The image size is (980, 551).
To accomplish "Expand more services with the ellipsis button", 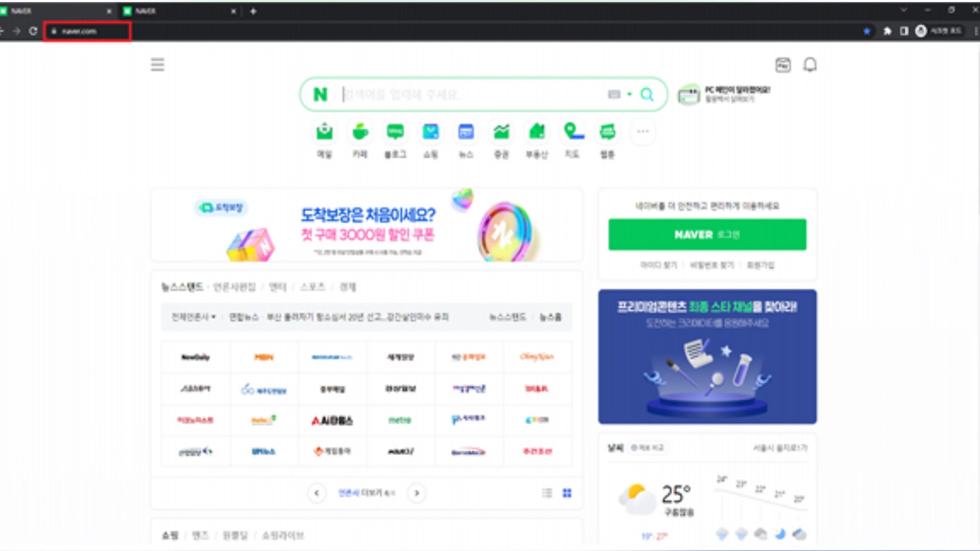I will click(x=643, y=132).
